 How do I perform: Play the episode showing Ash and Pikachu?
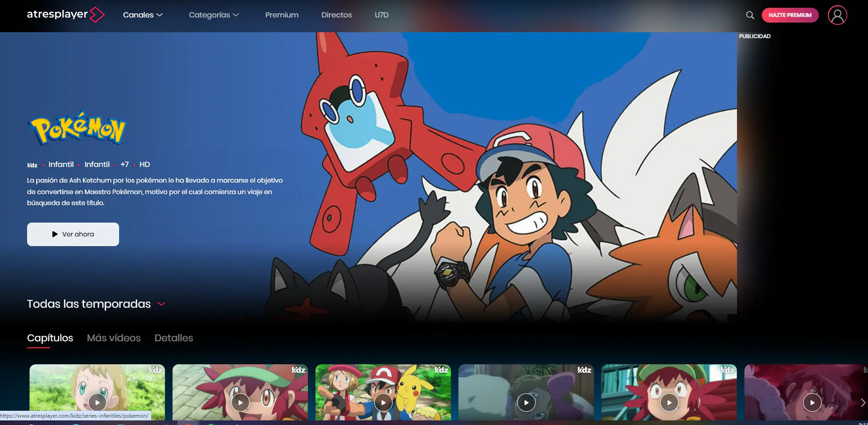pyautogui.click(x=383, y=402)
